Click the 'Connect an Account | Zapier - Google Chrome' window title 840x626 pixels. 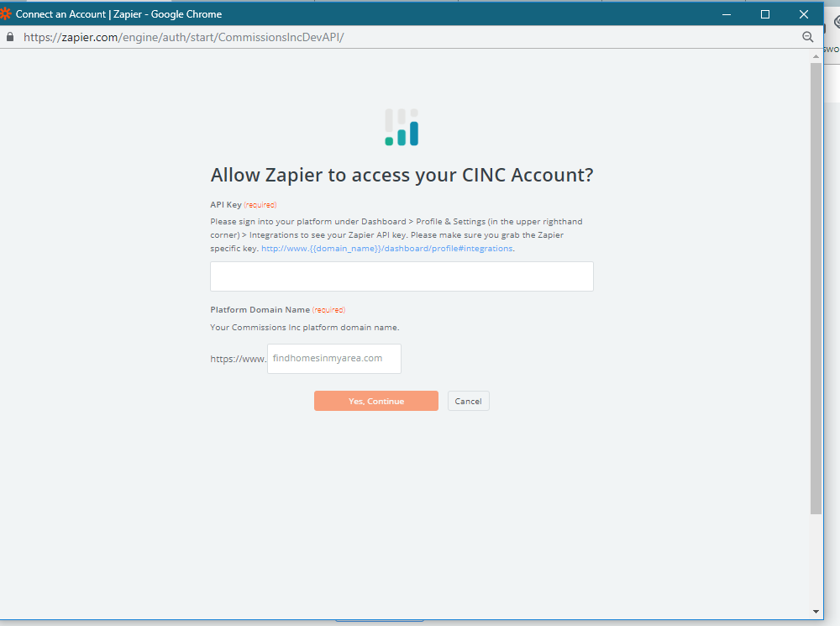click(x=119, y=14)
